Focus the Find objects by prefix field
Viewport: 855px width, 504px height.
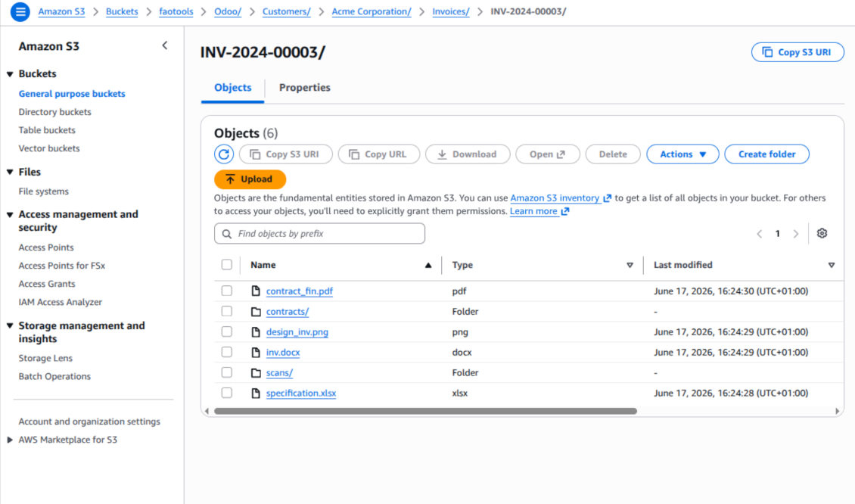[x=319, y=233]
